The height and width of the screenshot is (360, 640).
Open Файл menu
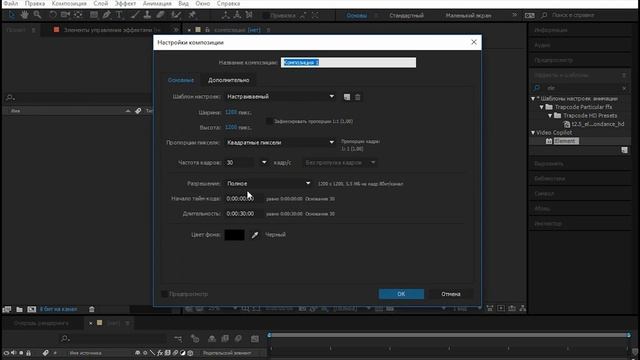[11, 4]
